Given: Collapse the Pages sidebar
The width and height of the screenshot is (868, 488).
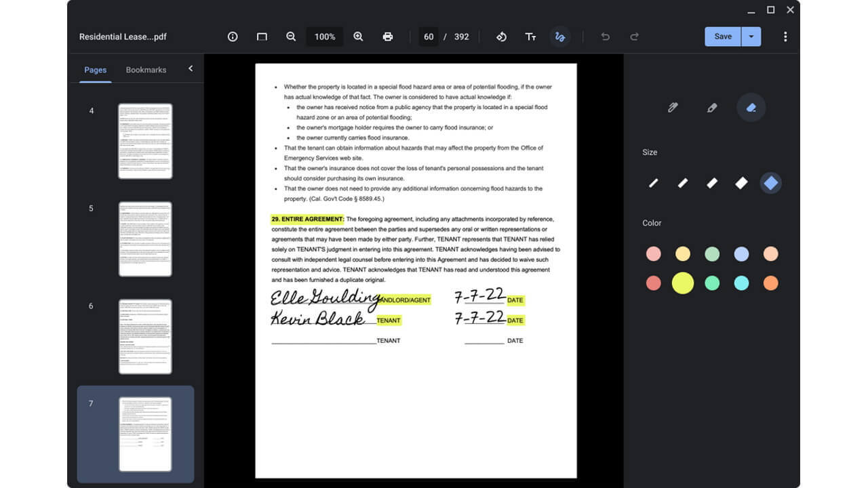Looking at the screenshot, I should 191,68.
